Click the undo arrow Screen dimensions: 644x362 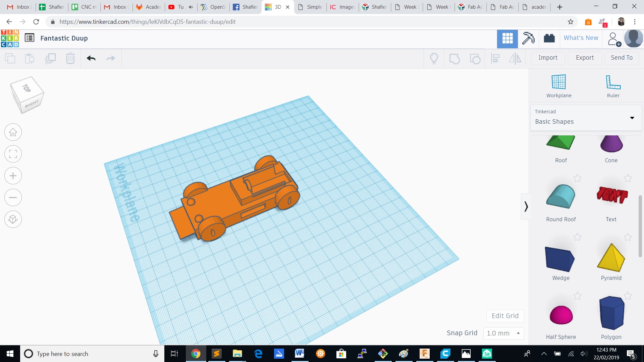pyautogui.click(x=91, y=58)
